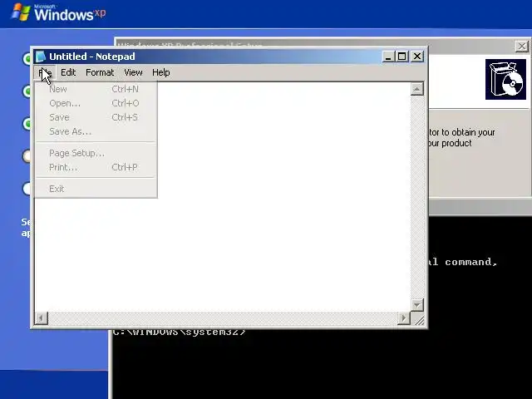Viewport: 532px width, 399px height.
Task: Close the Notepad window
Action: click(417, 57)
